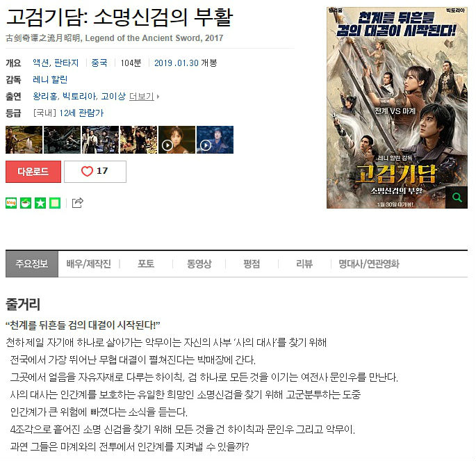The height and width of the screenshot is (461, 476).
Task: Switch to the 배우/제작진 tab
Action: click(x=89, y=264)
